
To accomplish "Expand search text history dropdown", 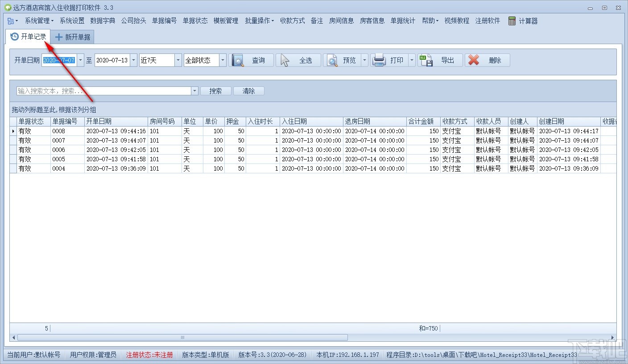I will pyautogui.click(x=194, y=91).
